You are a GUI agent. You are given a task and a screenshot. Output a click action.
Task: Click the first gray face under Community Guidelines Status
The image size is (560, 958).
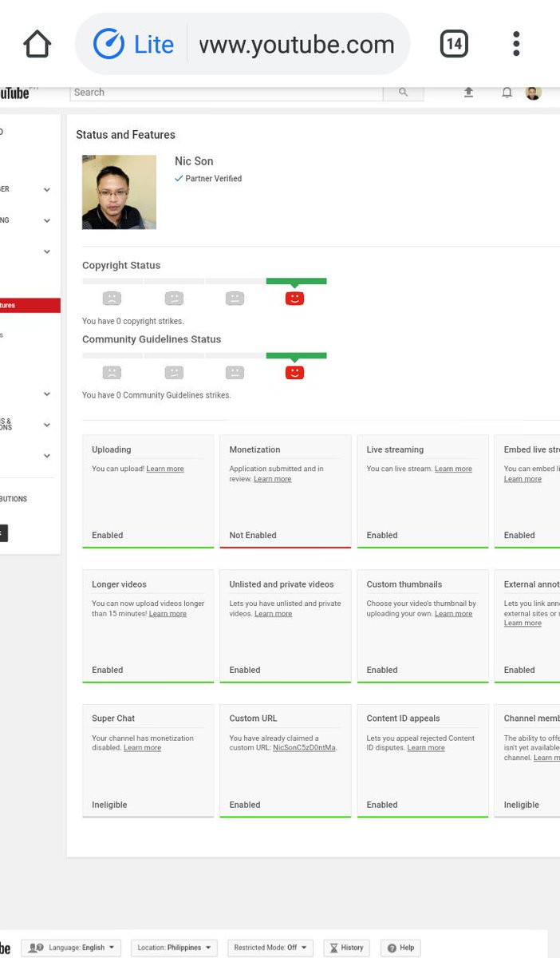click(112, 372)
